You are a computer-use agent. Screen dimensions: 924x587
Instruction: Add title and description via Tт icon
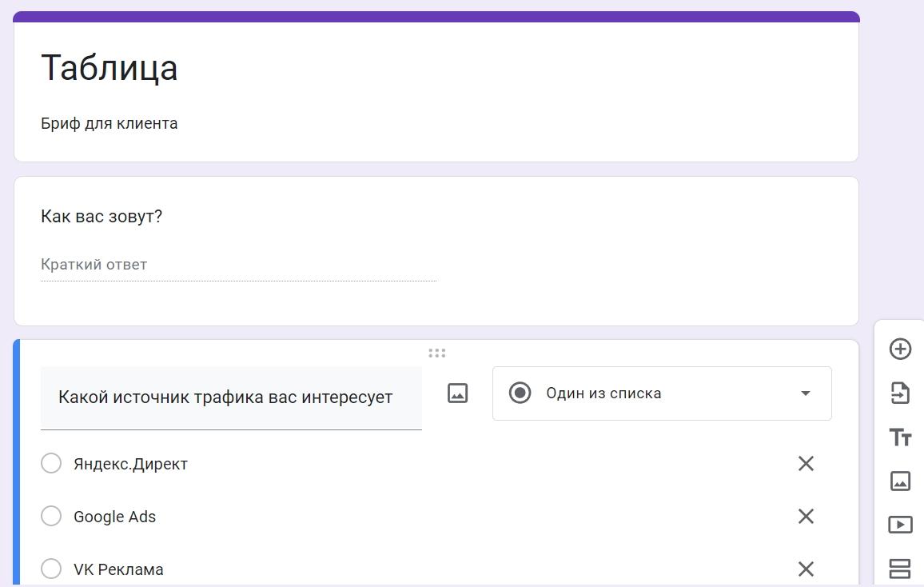coord(900,437)
